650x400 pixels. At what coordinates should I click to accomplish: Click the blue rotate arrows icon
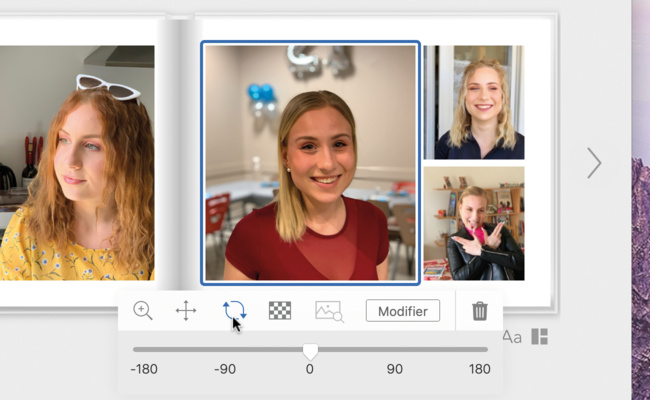234,311
